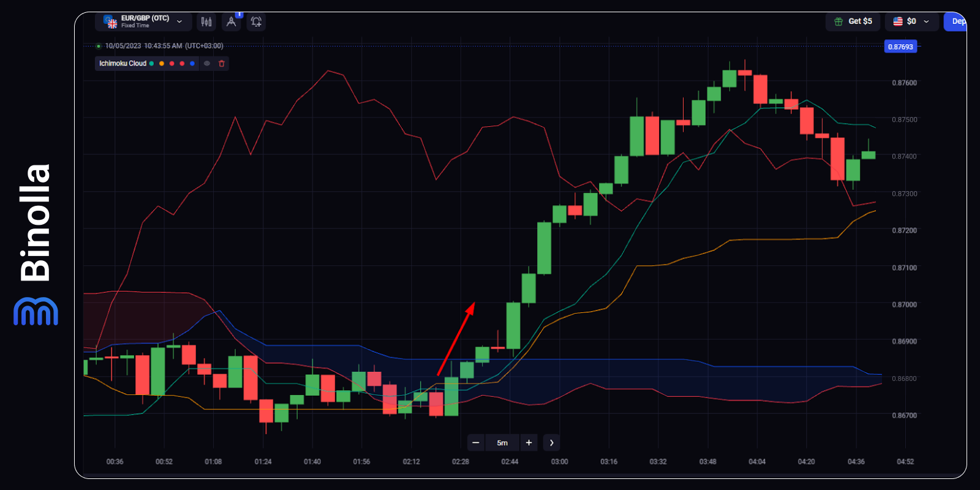Jump to latest candle with arrow button
The width and height of the screenshot is (980, 490).
pyautogui.click(x=552, y=443)
